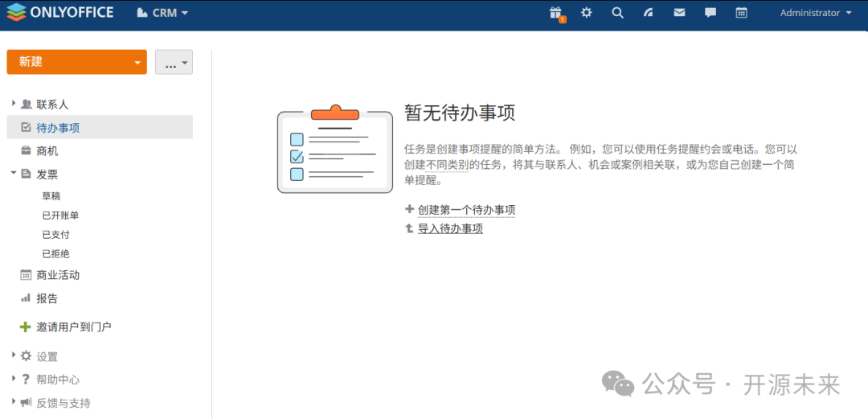Open the CRM module dropdown

point(162,13)
